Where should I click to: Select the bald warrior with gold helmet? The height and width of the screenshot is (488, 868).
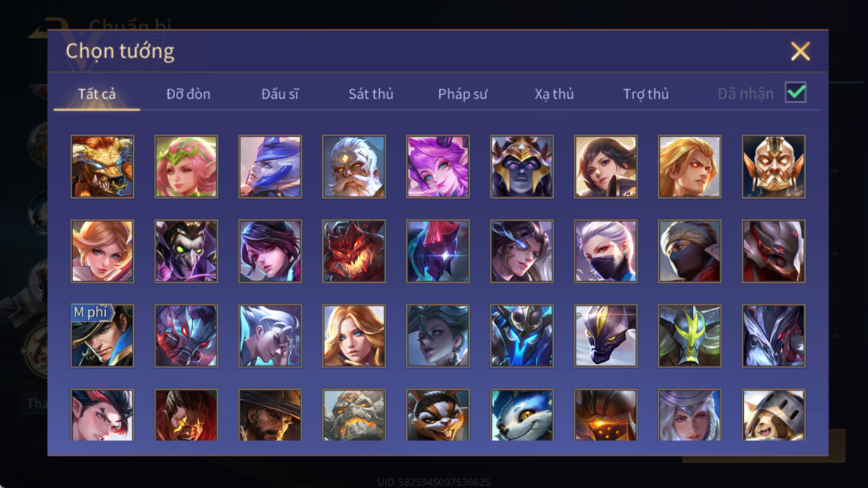click(774, 167)
